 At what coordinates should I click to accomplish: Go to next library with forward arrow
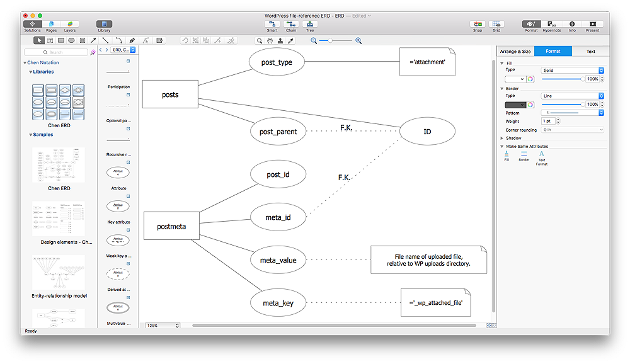[x=106, y=50]
